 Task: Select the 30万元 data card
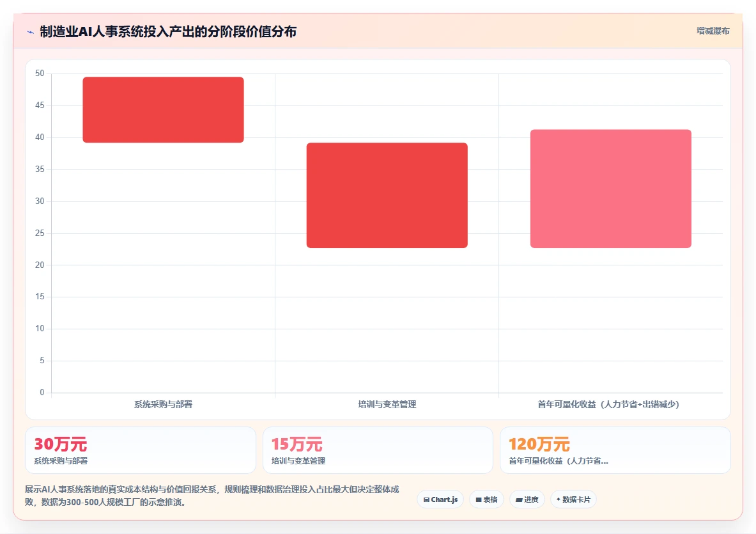coord(141,450)
